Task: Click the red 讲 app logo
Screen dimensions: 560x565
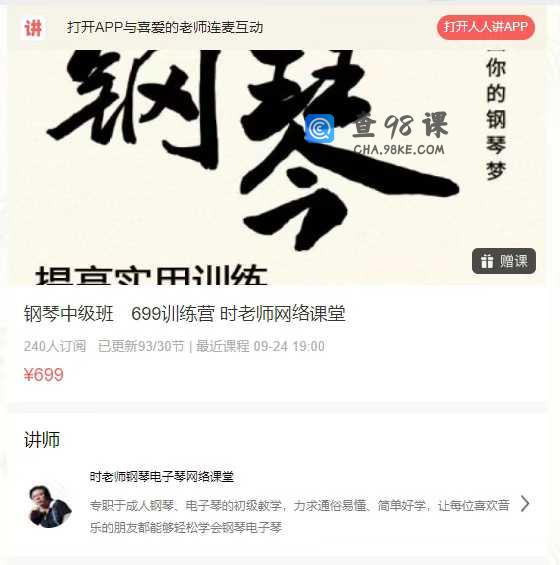Action: coord(34,28)
